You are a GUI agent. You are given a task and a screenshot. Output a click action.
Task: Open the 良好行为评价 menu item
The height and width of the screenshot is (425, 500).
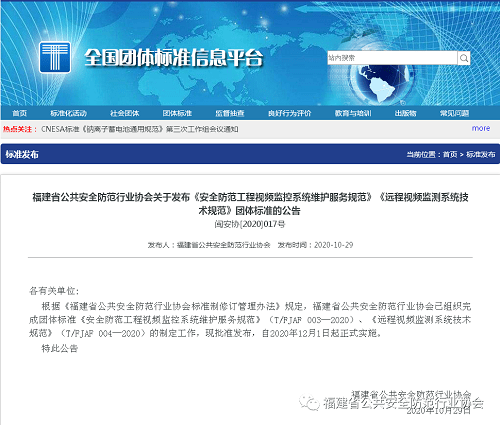click(x=289, y=113)
